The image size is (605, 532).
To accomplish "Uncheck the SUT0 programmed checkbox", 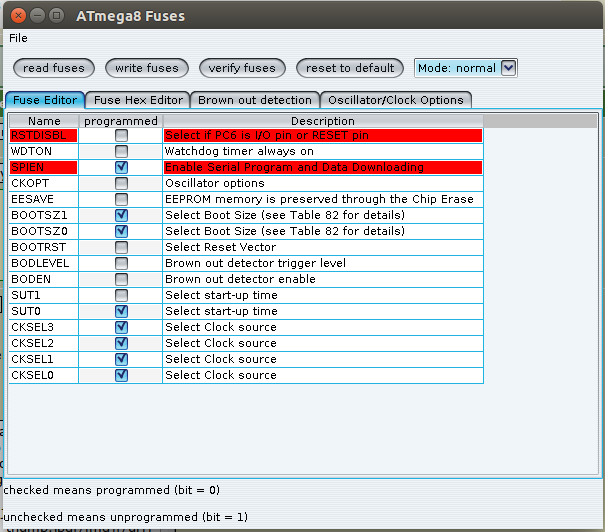I will (121, 311).
